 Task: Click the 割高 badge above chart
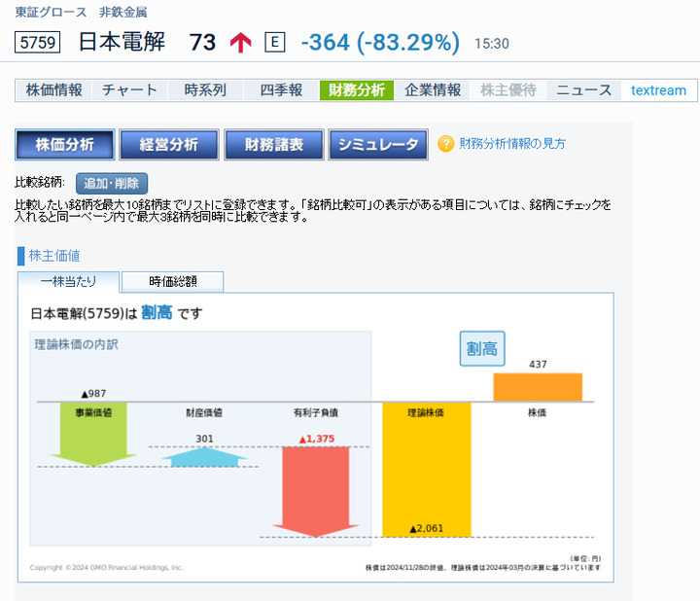(x=482, y=349)
